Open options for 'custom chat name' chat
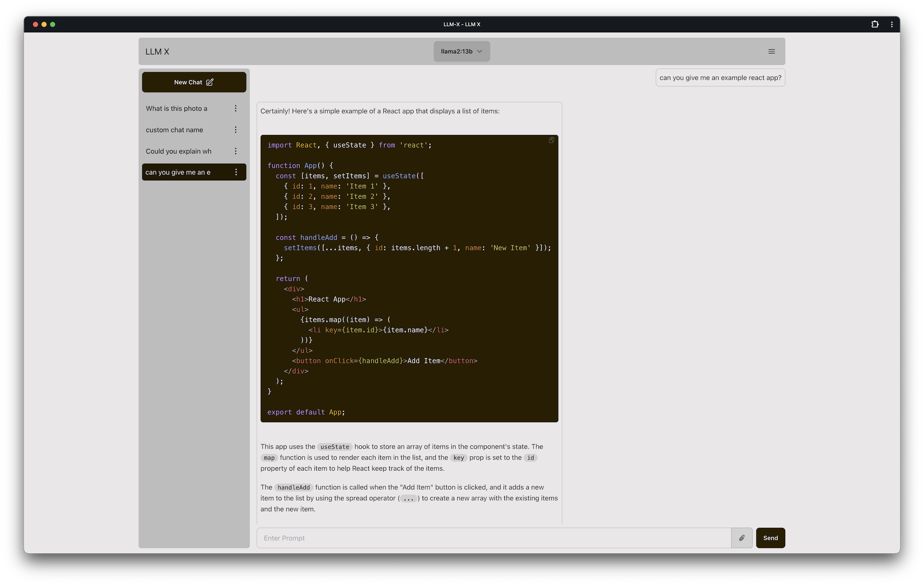The image size is (924, 585). click(x=236, y=130)
